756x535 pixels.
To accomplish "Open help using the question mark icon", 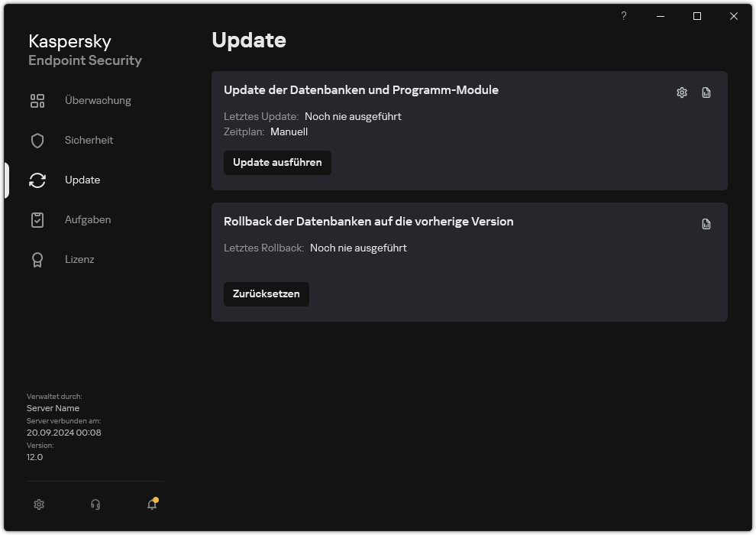I will coord(623,15).
